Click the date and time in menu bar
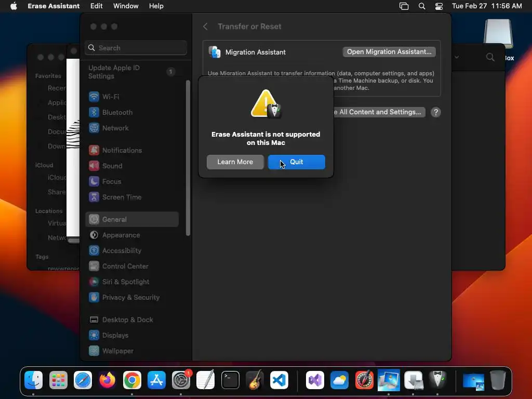The height and width of the screenshot is (399, 532). point(487,6)
